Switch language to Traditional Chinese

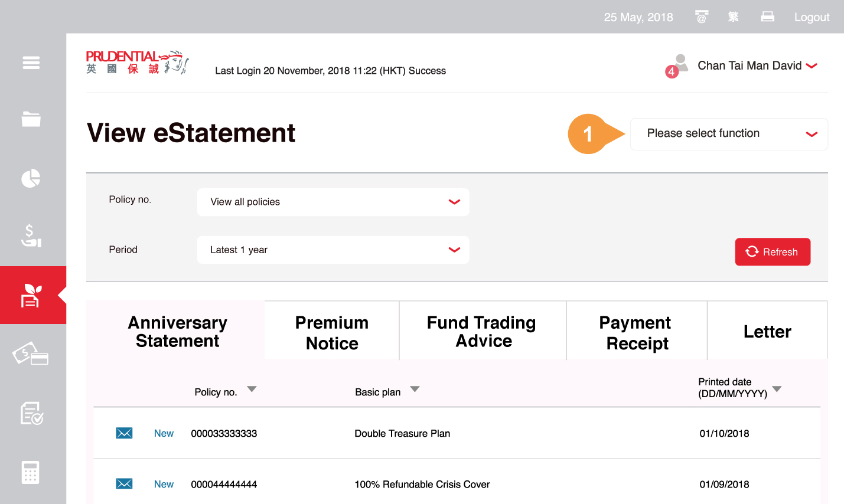(734, 17)
